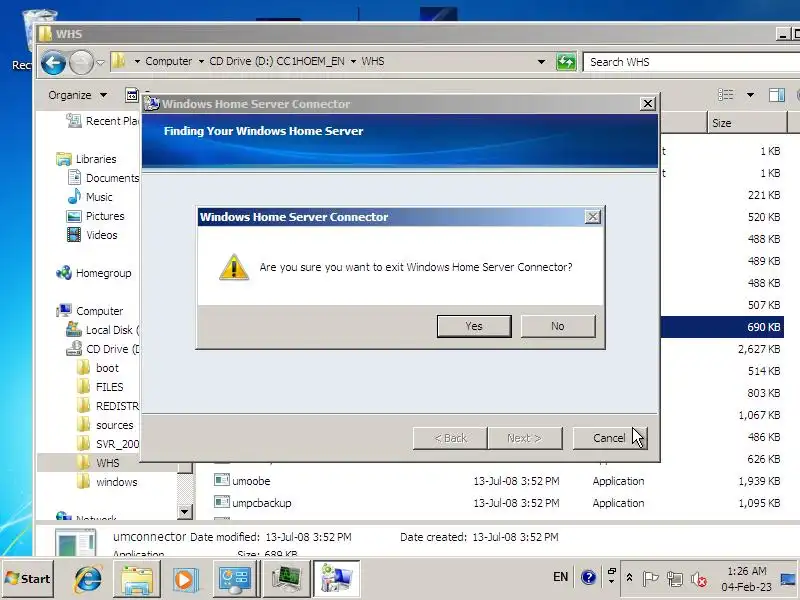Click the Search WHS input field
Image resolution: width=800 pixels, height=600 pixels.
click(691, 62)
